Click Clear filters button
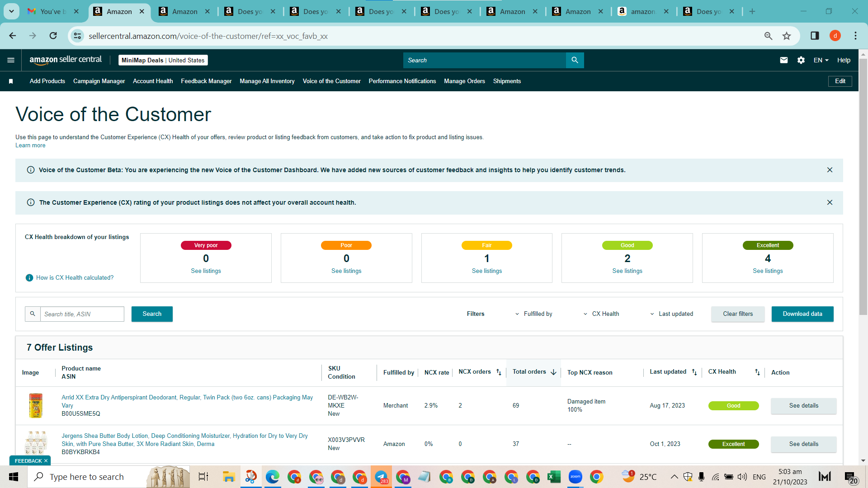 tap(738, 314)
